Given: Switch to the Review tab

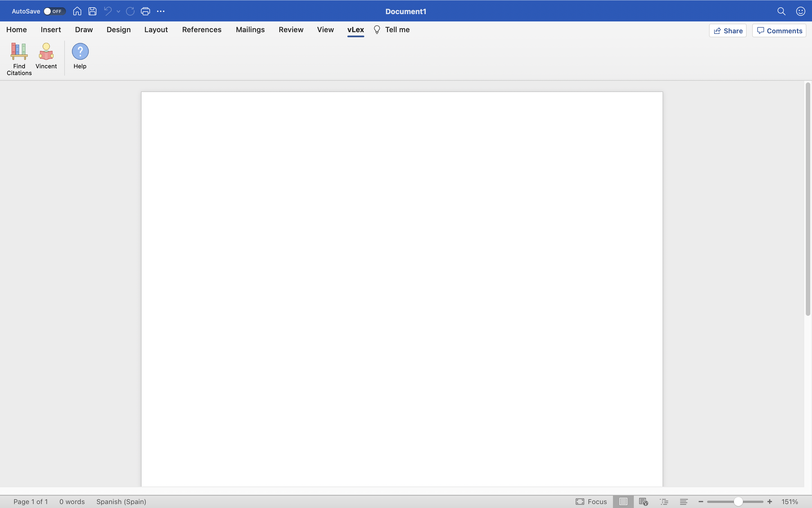Looking at the screenshot, I should pyautogui.click(x=291, y=30).
